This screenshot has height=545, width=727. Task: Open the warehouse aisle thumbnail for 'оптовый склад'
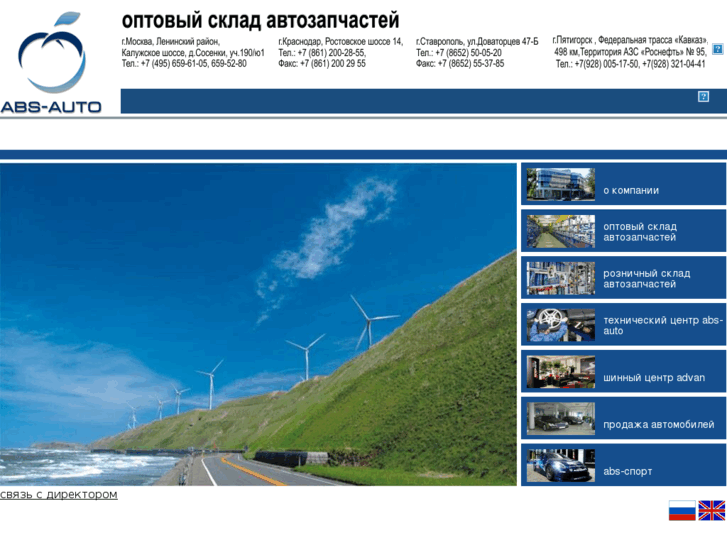pos(561,231)
